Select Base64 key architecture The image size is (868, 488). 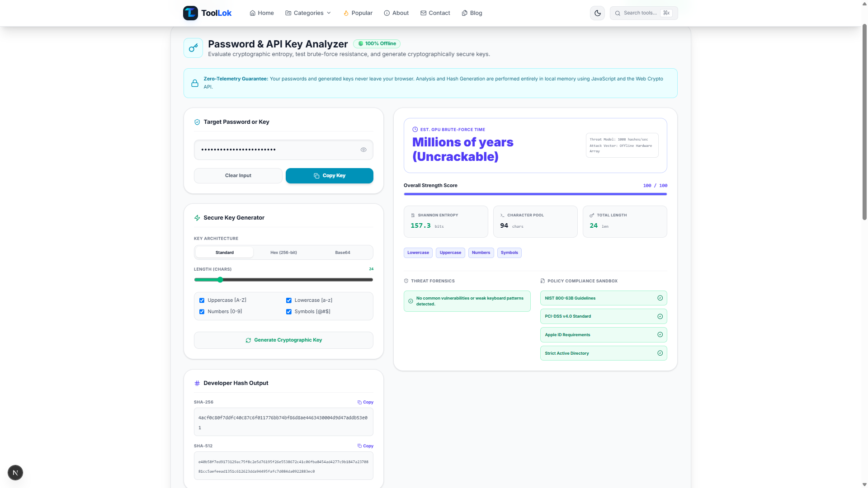click(x=343, y=253)
